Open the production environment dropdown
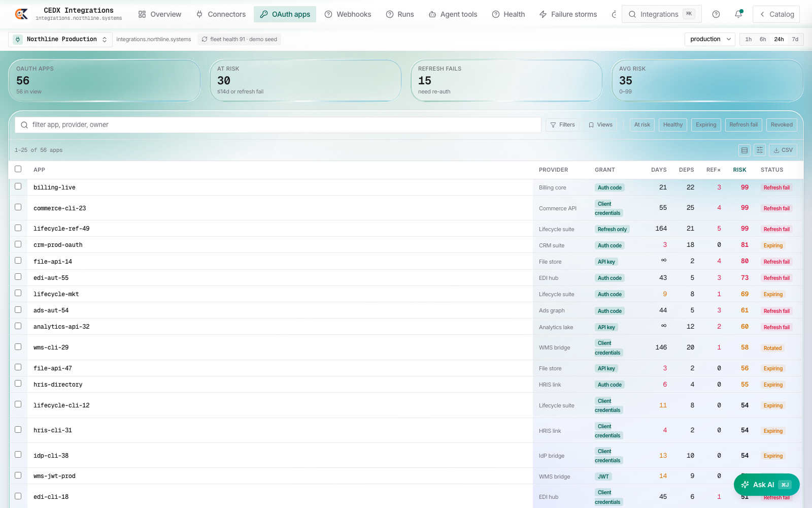Viewport: 812px width, 508px height. click(x=710, y=39)
